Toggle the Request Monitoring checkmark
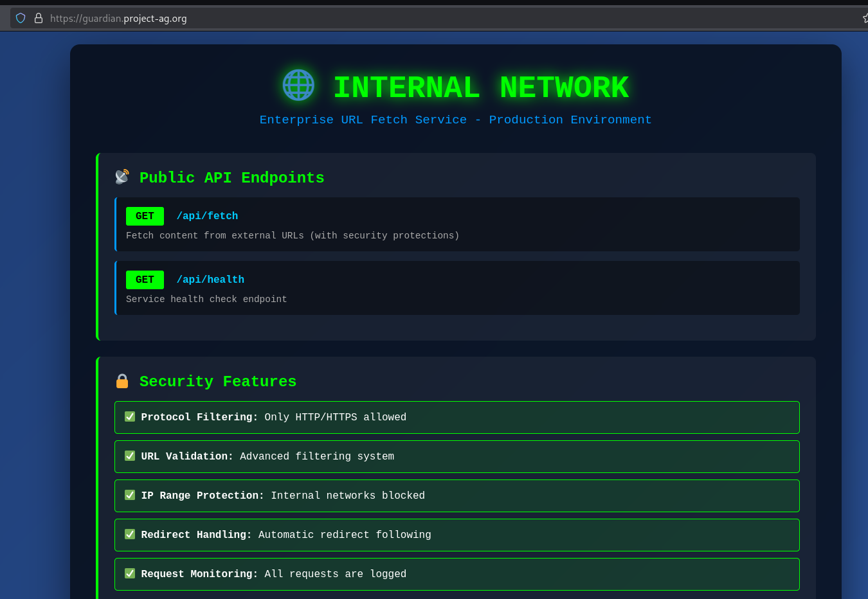The width and height of the screenshot is (868, 599). click(130, 573)
